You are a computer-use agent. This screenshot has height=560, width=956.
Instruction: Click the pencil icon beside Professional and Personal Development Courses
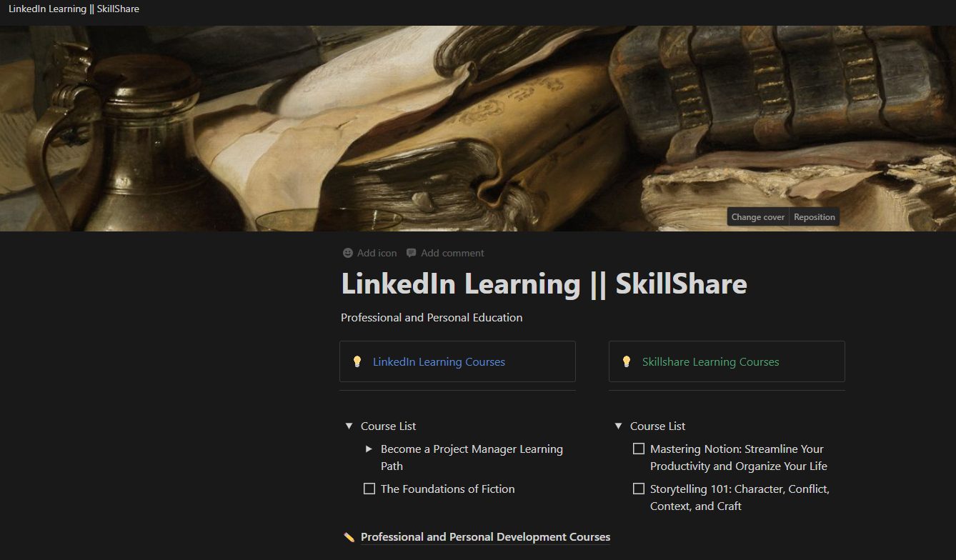click(349, 537)
